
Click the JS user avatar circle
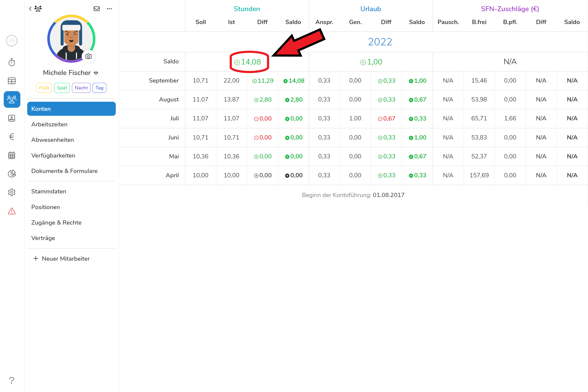pos(12,40)
